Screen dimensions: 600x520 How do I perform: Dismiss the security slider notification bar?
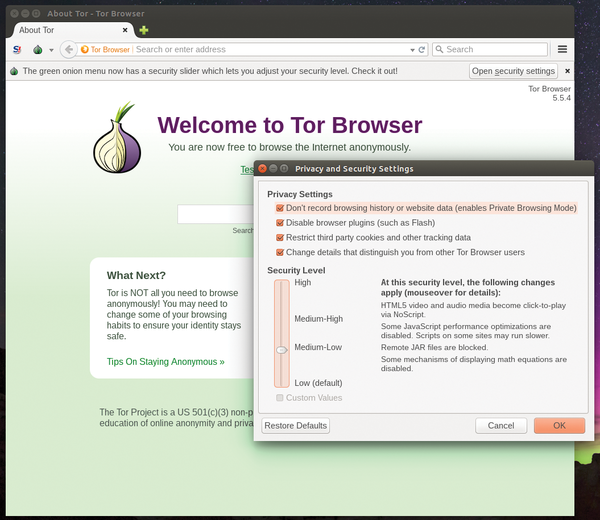click(567, 71)
